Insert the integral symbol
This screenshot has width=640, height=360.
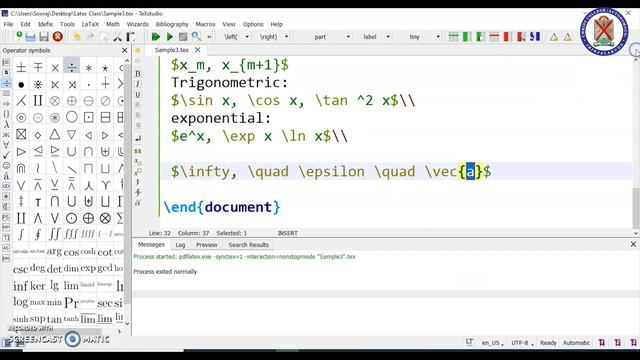[x=21, y=234]
